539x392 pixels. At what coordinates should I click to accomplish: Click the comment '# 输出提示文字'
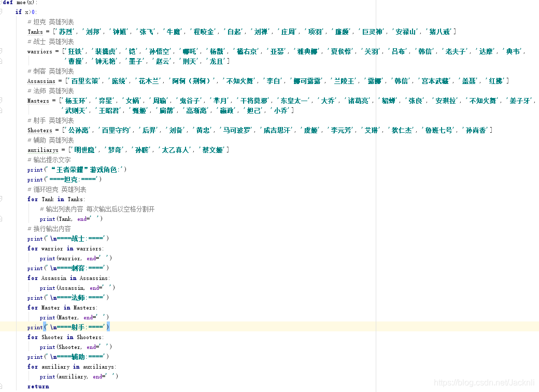49,160
